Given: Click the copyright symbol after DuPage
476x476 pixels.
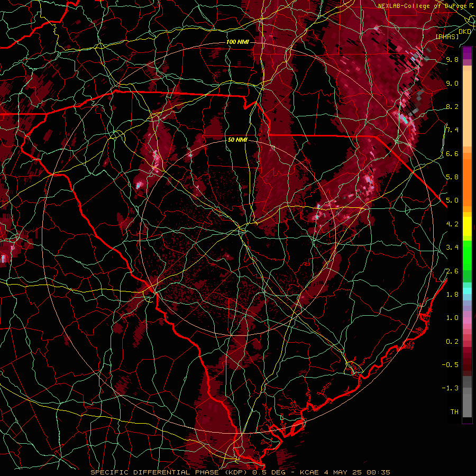Looking at the screenshot, I should [x=471, y=5].
